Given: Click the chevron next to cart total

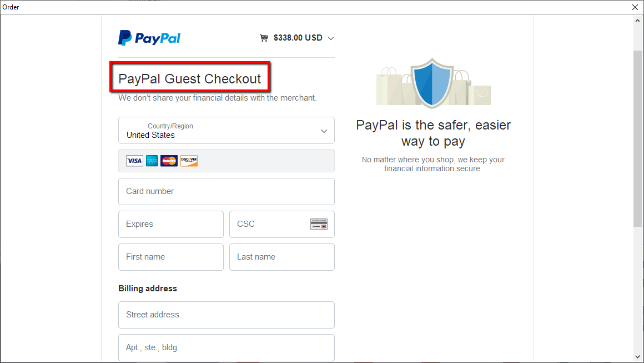Looking at the screenshot, I should (x=331, y=38).
